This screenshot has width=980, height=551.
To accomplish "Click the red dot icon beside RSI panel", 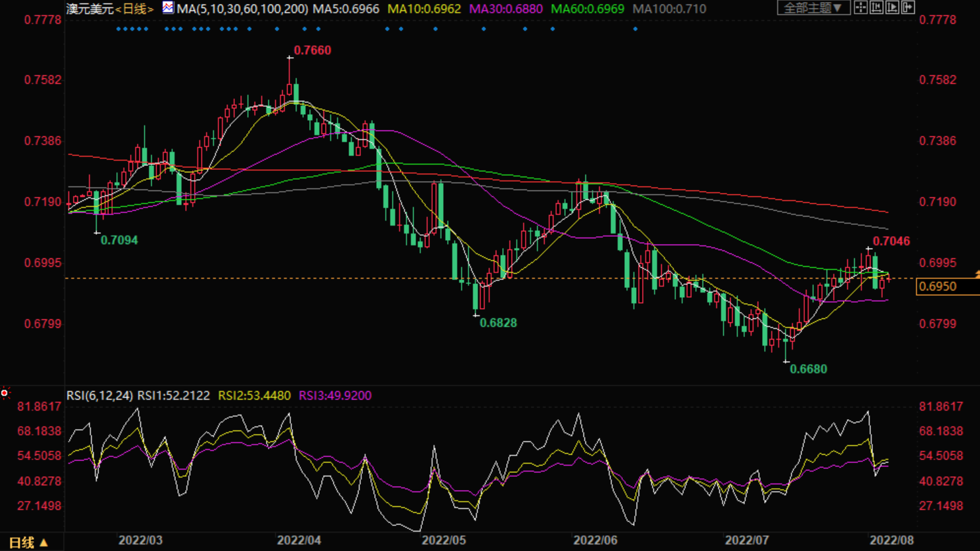I will (x=5, y=393).
